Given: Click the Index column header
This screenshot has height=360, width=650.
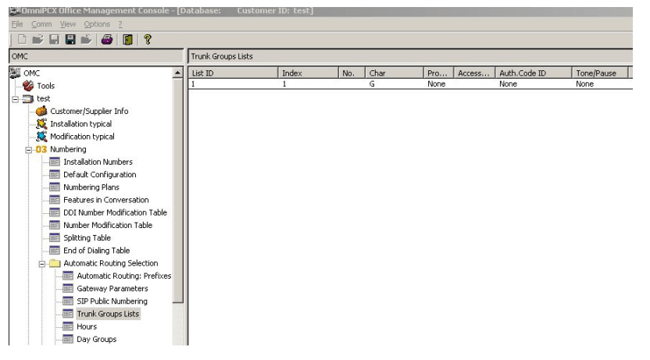Looking at the screenshot, I should [308, 73].
